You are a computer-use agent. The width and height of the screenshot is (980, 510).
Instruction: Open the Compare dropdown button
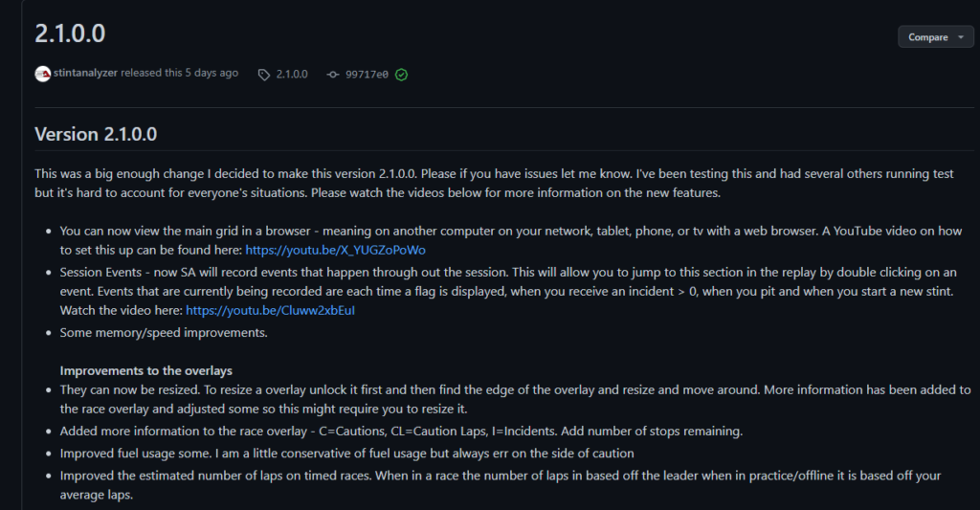[936, 37]
